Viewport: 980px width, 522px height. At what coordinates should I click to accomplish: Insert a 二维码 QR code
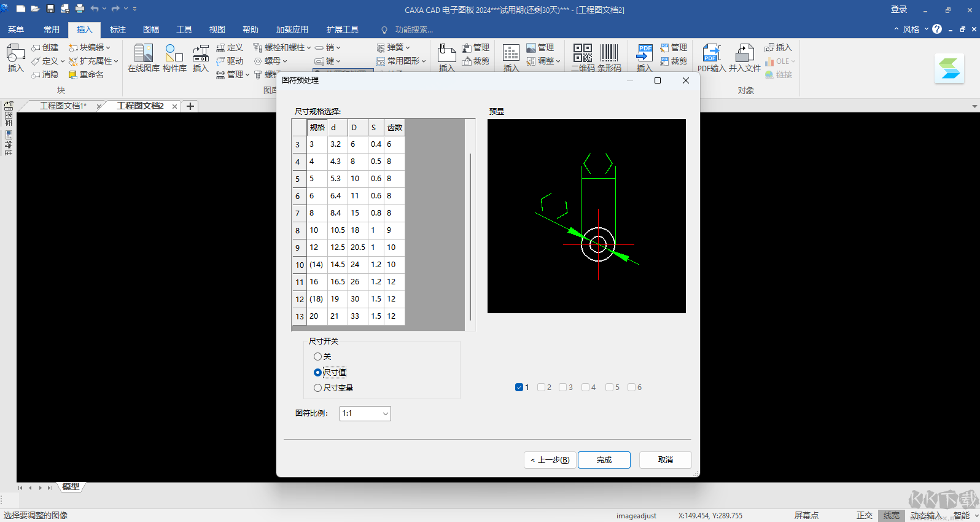[582, 57]
